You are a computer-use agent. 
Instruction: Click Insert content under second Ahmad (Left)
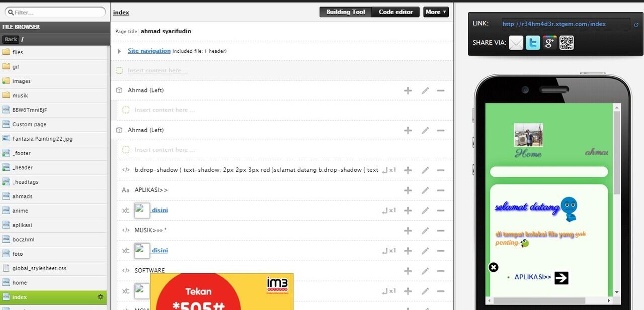point(165,150)
